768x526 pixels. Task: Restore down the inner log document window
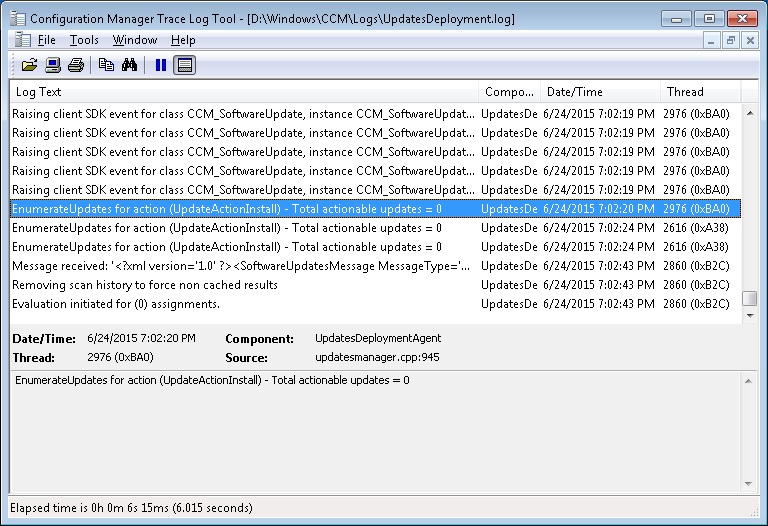pos(730,40)
